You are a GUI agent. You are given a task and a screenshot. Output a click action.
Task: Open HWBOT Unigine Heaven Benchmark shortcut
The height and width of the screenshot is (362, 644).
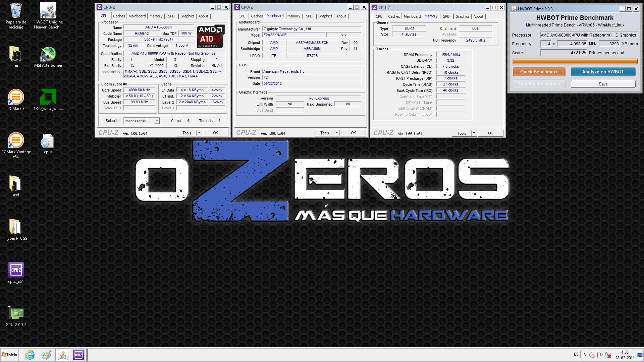[48, 16]
